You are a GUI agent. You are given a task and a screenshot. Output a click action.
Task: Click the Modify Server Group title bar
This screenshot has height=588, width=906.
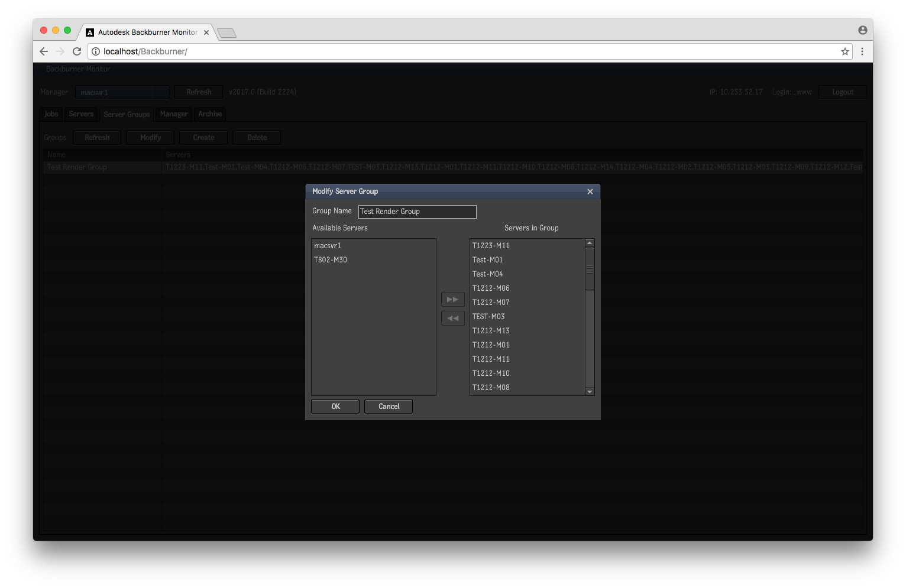point(452,191)
